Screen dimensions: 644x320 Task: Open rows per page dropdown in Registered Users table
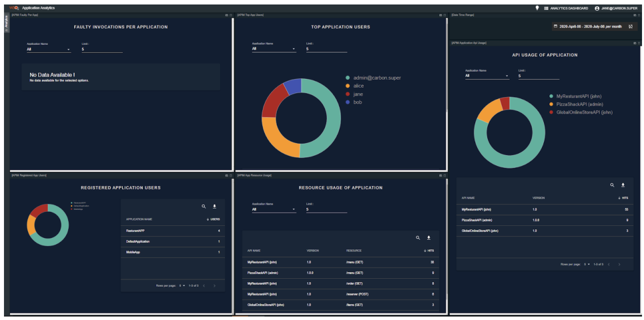click(182, 286)
